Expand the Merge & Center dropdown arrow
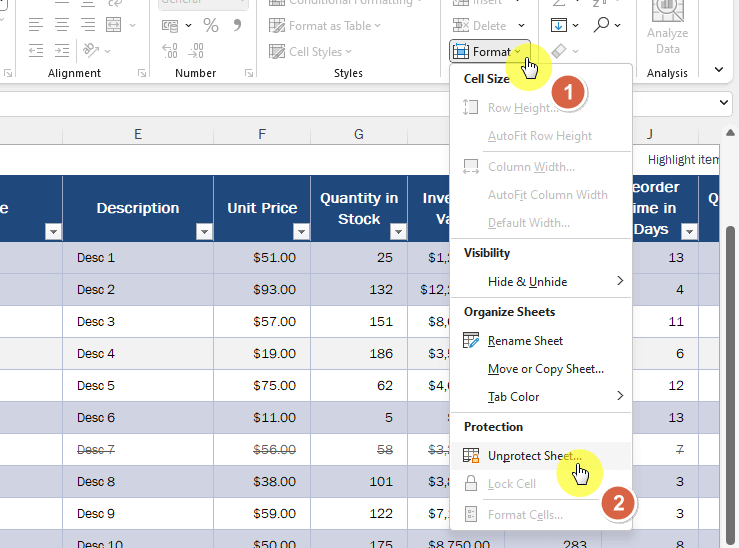 coord(132,25)
